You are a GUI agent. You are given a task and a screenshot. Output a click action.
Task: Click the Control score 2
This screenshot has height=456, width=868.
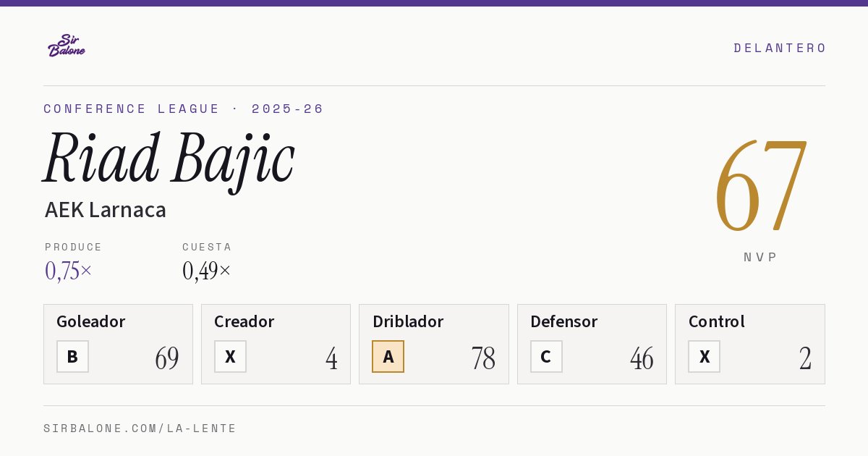point(805,358)
